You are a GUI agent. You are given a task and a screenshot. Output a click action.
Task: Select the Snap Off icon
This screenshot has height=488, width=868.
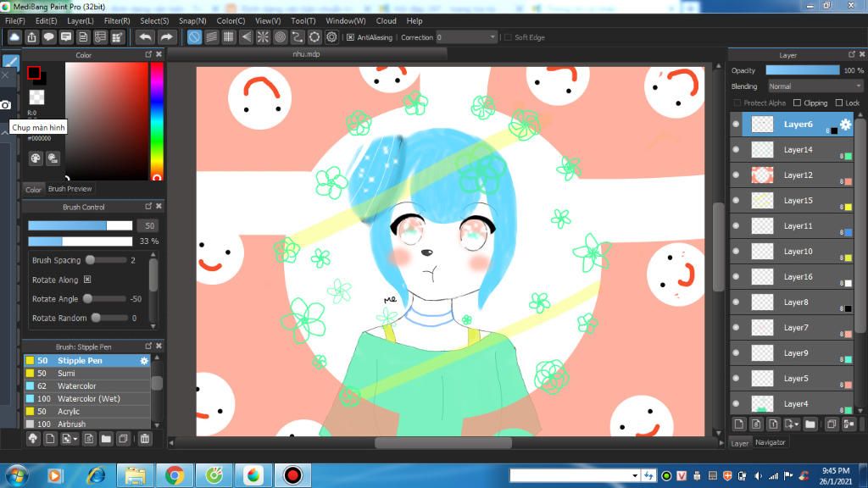(x=194, y=37)
